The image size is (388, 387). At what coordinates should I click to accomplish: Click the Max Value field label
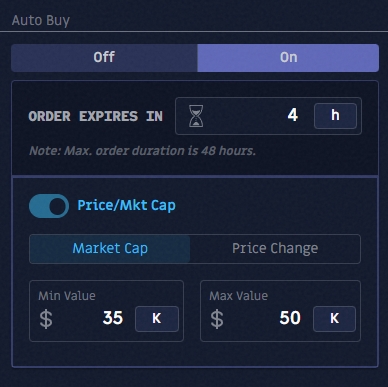point(238,296)
